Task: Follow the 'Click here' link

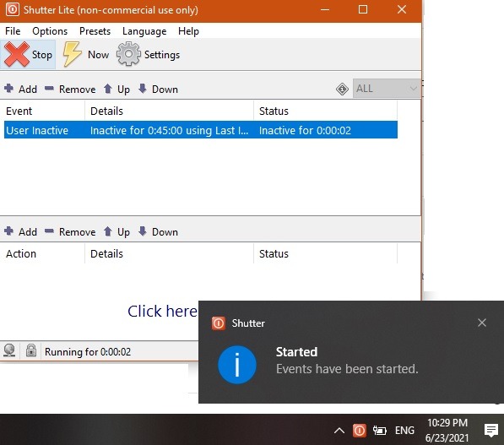Action: click(162, 312)
